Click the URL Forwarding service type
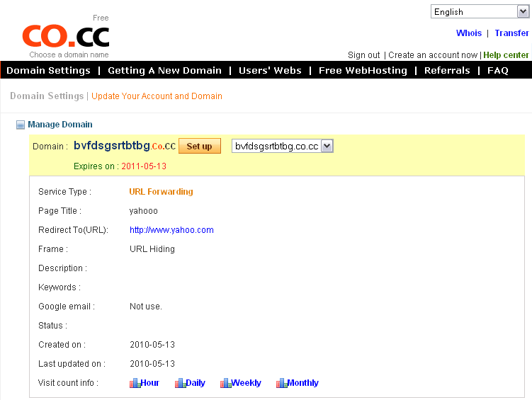The width and height of the screenshot is (532, 400). coord(162,192)
